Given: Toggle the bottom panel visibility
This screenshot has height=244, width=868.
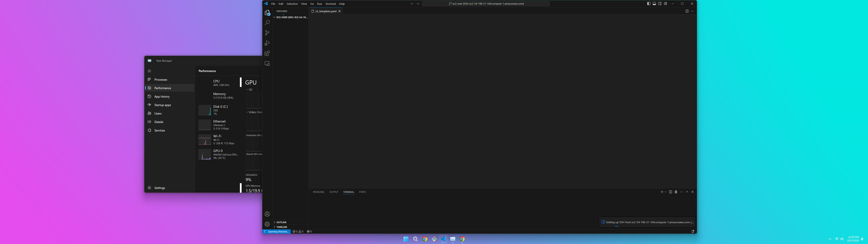Looking at the screenshot, I should click(x=654, y=4).
